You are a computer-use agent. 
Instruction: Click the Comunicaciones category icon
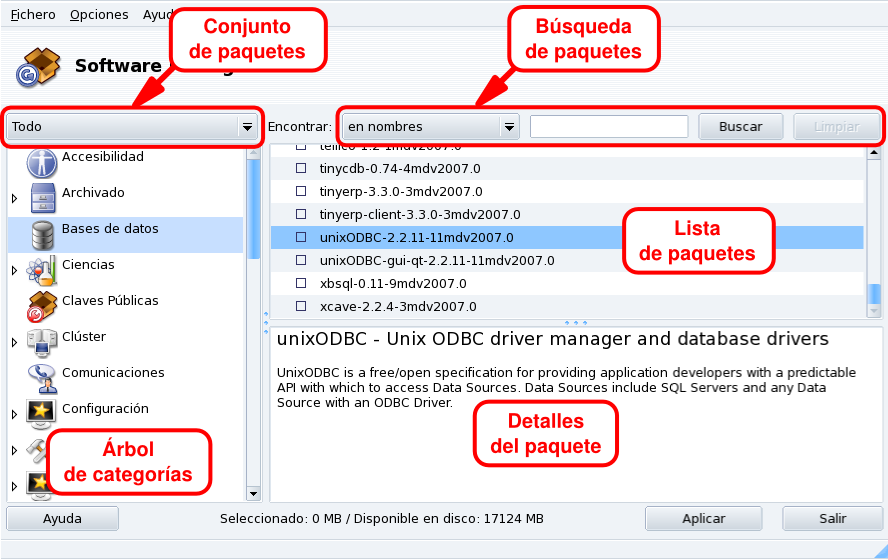(x=42, y=378)
